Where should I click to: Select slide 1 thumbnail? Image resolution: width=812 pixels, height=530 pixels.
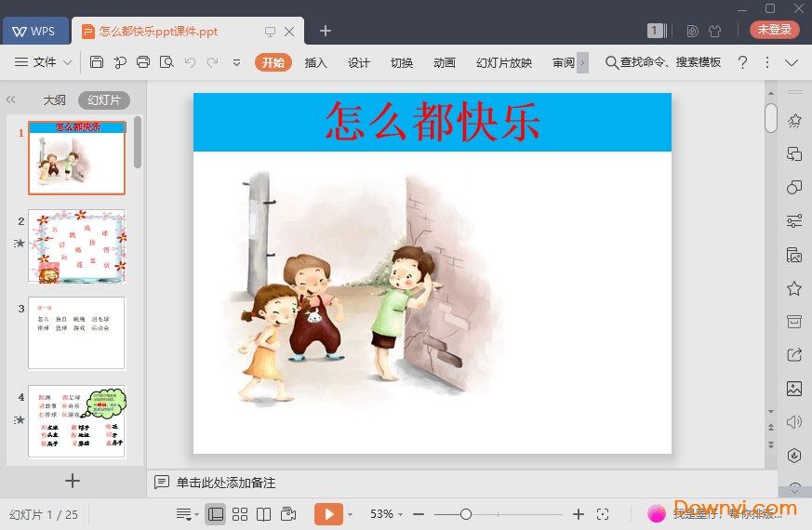pyautogui.click(x=76, y=158)
